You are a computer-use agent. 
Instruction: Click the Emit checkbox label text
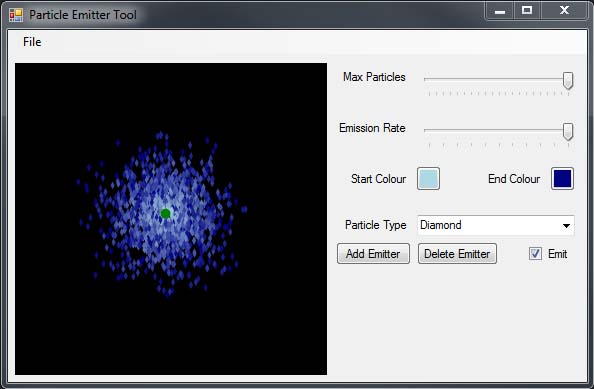point(557,254)
